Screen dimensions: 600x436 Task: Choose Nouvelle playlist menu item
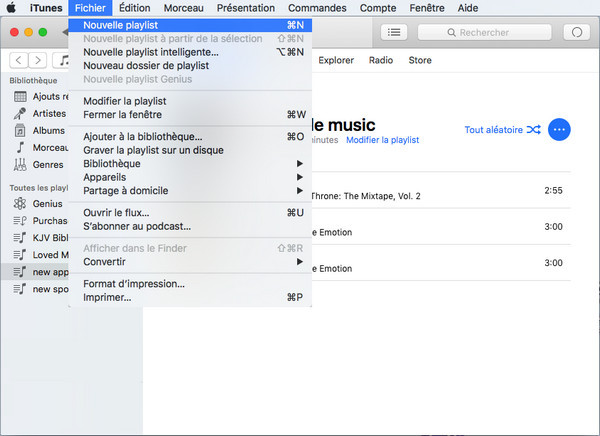(190, 25)
